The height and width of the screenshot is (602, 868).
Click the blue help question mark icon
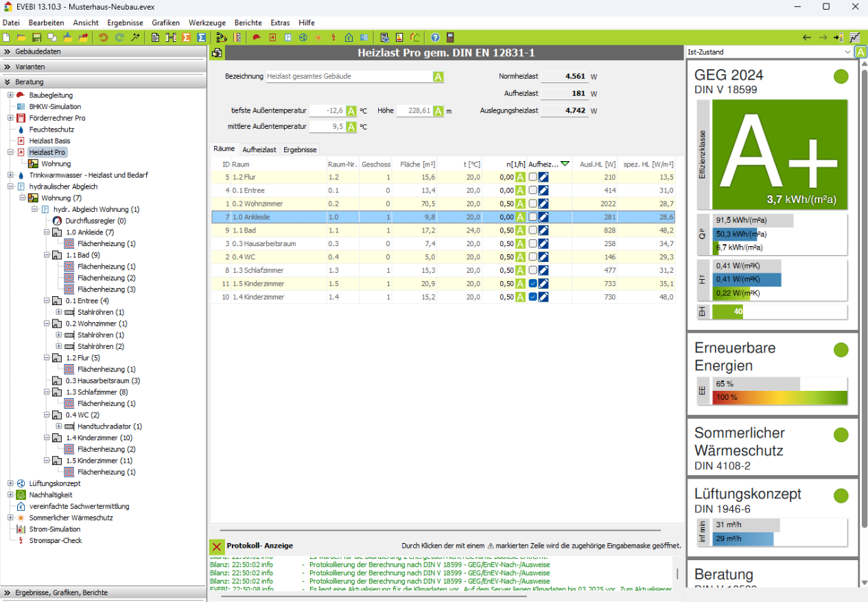(435, 37)
